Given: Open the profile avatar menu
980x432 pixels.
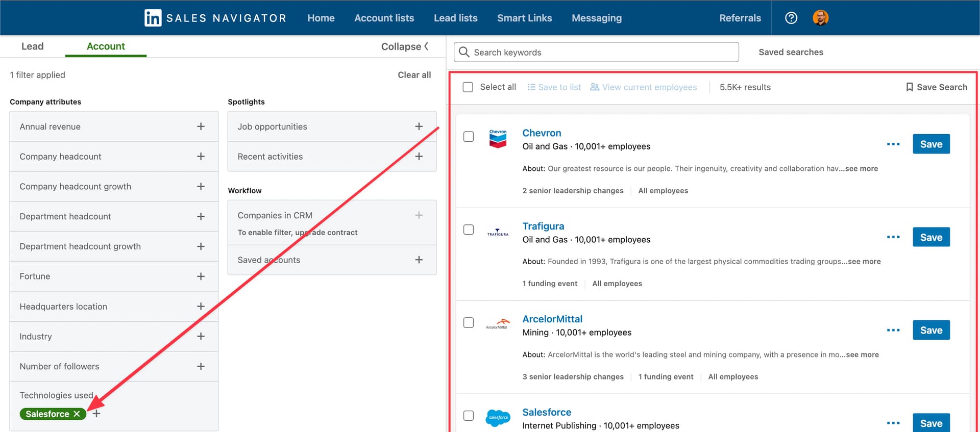Looking at the screenshot, I should tap(820, 18).
